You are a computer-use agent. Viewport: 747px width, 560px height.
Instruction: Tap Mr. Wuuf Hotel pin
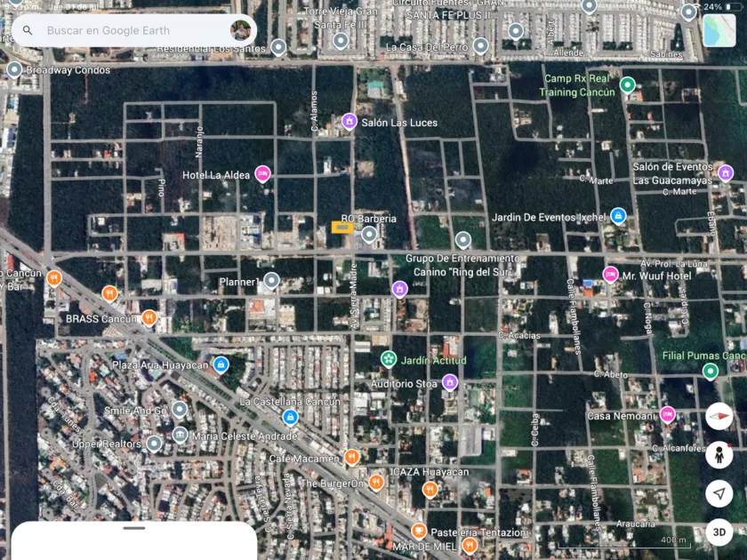click(610, 275)
